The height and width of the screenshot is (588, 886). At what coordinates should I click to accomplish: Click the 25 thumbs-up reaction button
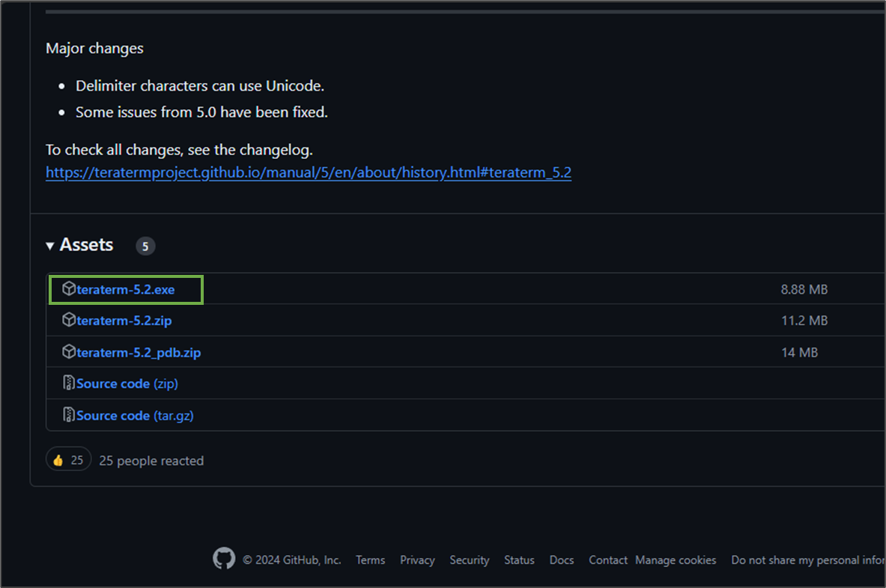(x=68, y=460)
